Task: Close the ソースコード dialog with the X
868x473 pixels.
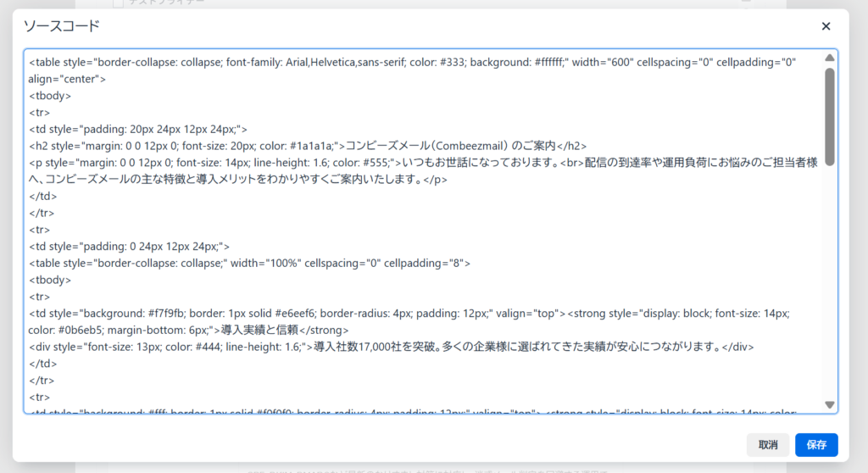Action: click(x=826, y=26)
